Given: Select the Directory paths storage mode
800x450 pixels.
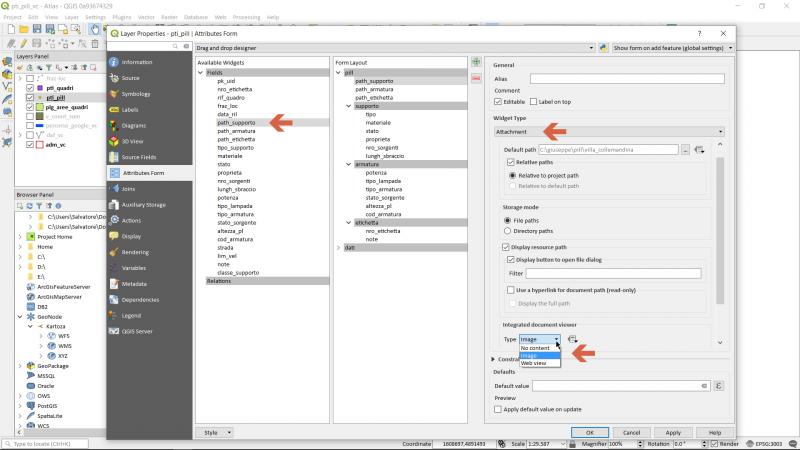Looking at the screenshot, I should click(507, 231).
